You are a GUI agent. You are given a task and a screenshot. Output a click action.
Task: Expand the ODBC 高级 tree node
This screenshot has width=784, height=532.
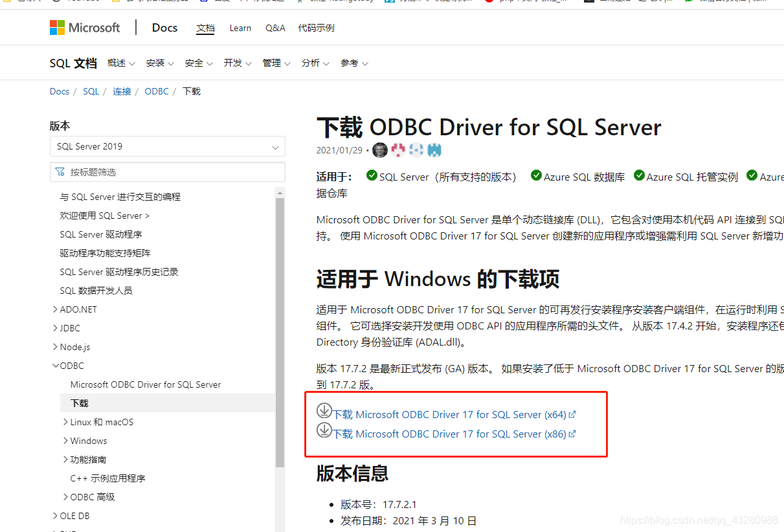(x=65, y=497)
